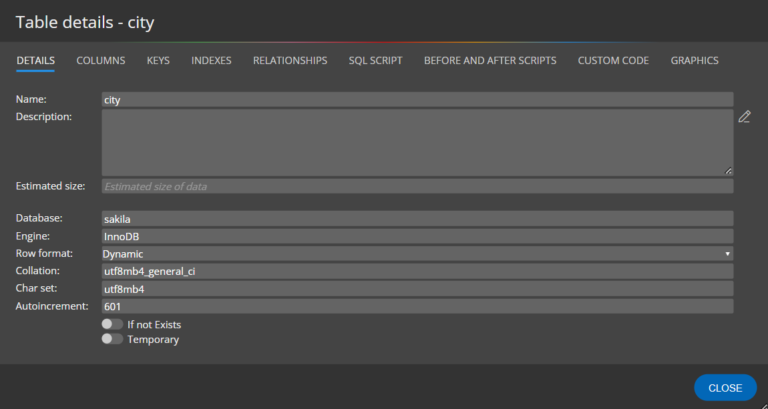Edit the Engine field showing InnoDB
The image size is (768, 409).
[x=417, y=236]
